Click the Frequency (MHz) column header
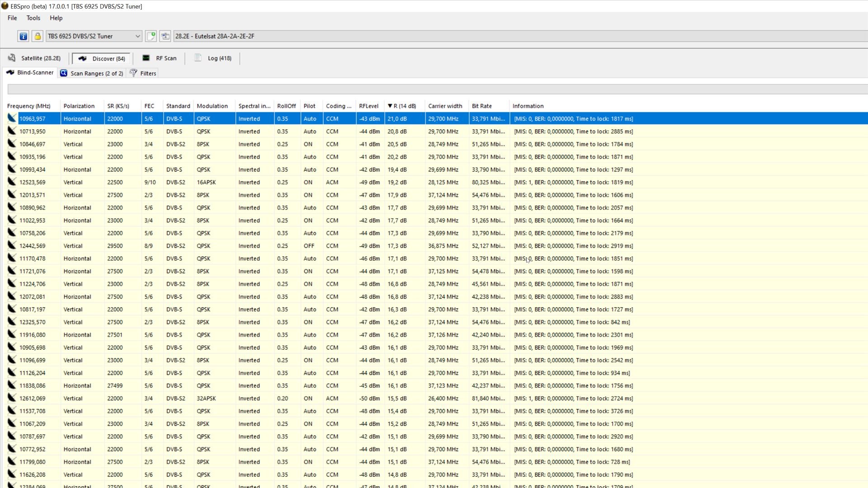The width and height of the screenshot is (868, 488). 29,106
